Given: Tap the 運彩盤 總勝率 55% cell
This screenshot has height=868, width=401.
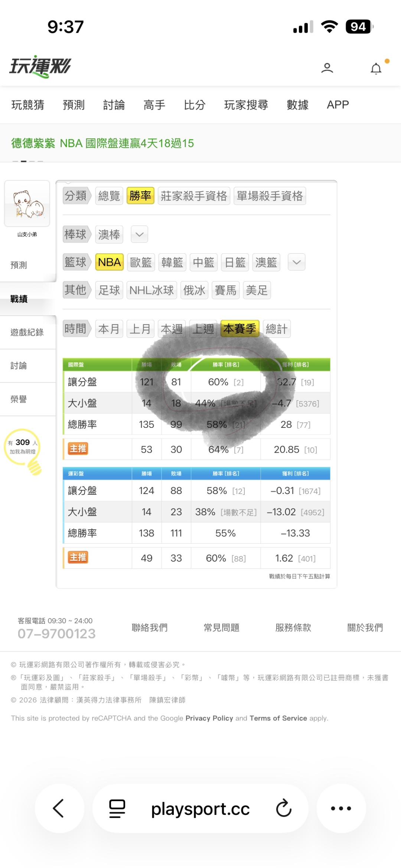Looking at the screenshot, I should click(x=226, y=533).
